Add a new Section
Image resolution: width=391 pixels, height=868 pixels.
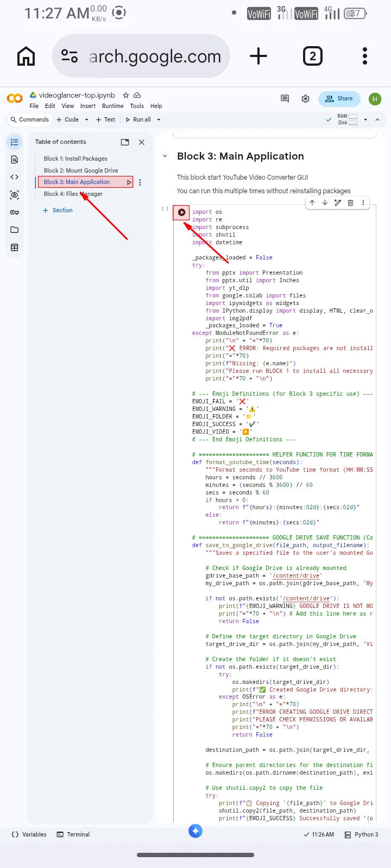pos(58,211)
